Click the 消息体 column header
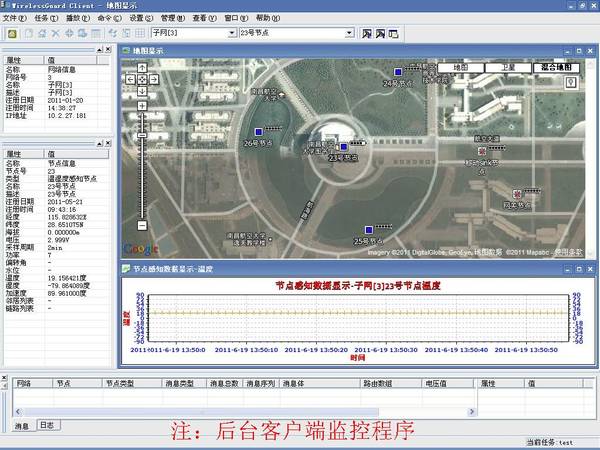The width and height of the screenshot is (600, 450). pyautogui.click(x=320, y=383)
